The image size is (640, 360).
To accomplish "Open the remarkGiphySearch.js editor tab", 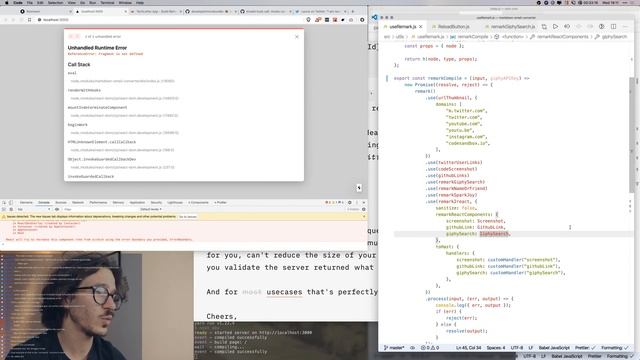I will click(513, 27).
